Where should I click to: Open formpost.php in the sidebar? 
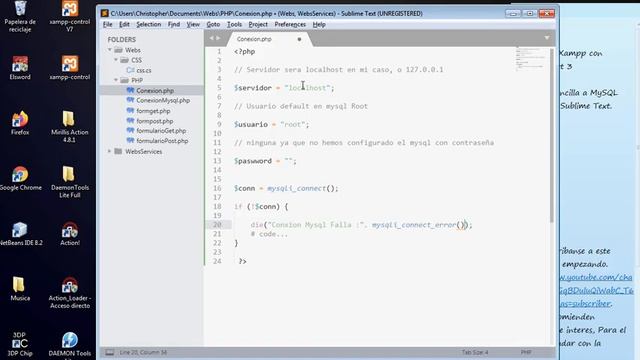click(x=155, y=121)
